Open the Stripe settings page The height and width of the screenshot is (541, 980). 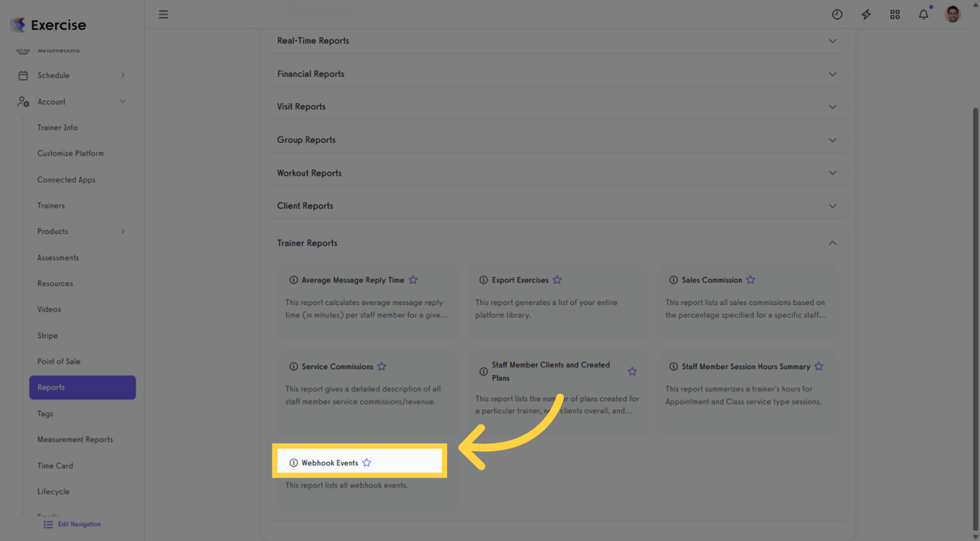point(47,335)
